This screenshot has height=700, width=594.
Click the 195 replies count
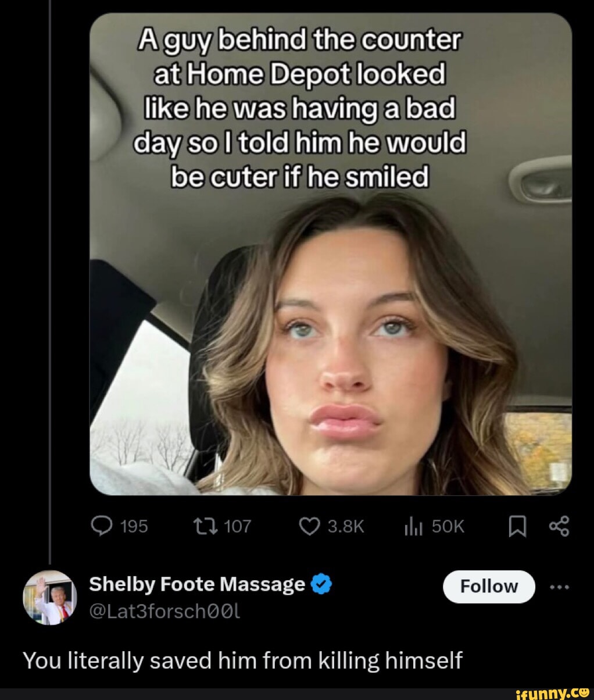tap(134, 527)
